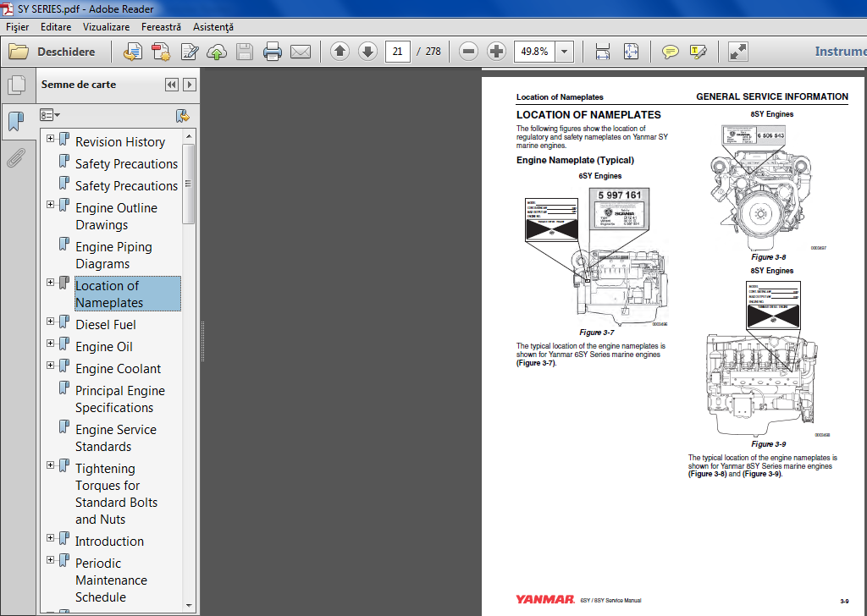Click the fit one full page icon

tap(631, 52)
